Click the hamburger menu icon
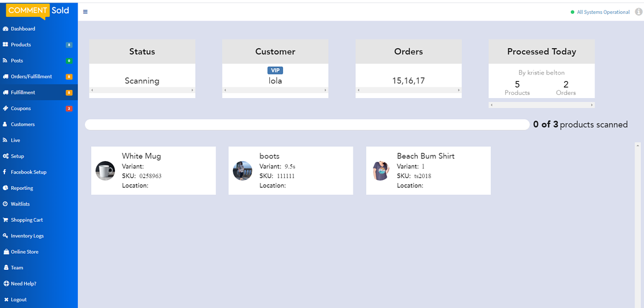 click(85, 12)
